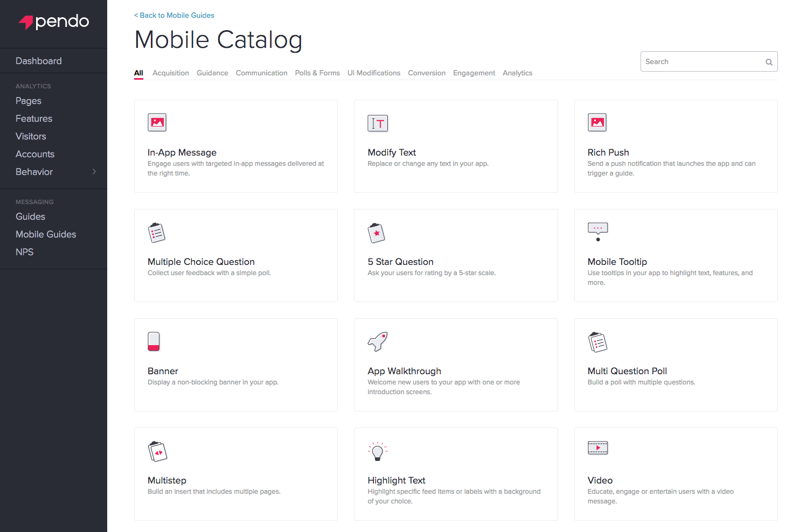Select the 5 Star Question icon
The height and width of the screenshot is (532, 793).
point(377,233)
